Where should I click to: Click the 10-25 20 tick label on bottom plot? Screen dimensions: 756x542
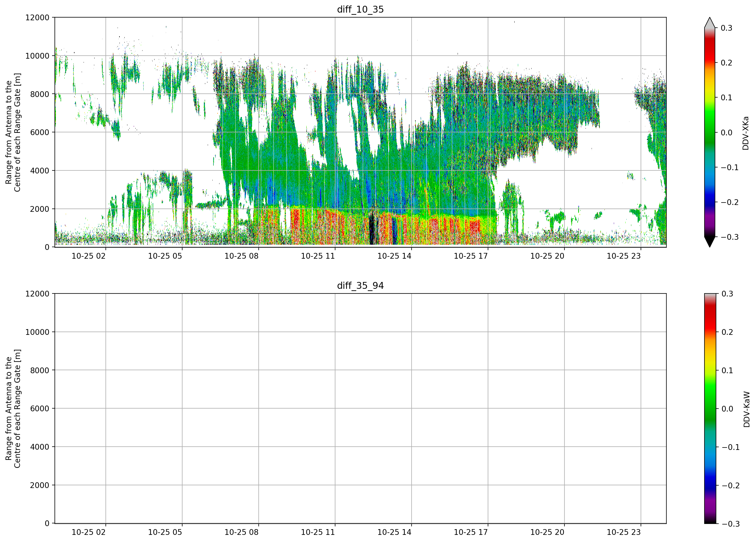[x=547, y=532]
